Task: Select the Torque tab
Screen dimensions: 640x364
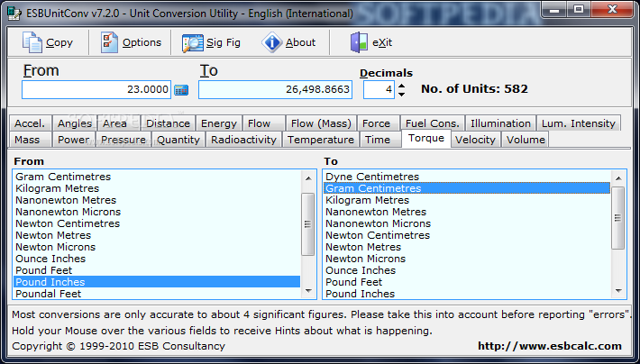Action: [426, 139]
